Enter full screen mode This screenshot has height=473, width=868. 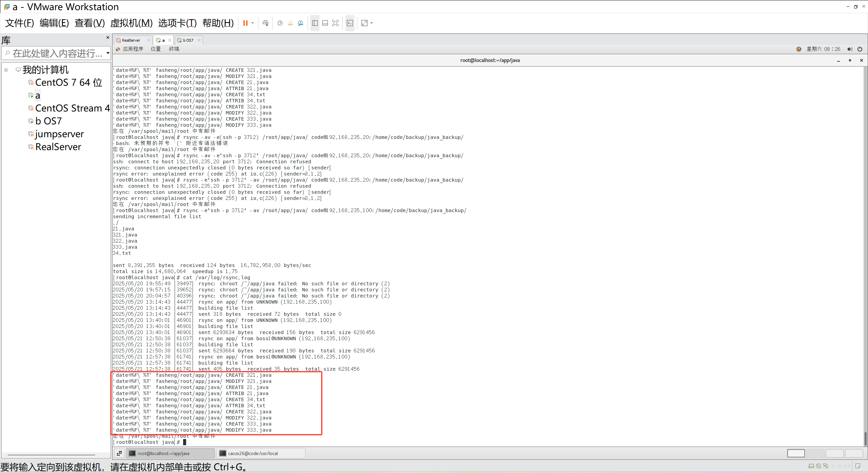335,23
